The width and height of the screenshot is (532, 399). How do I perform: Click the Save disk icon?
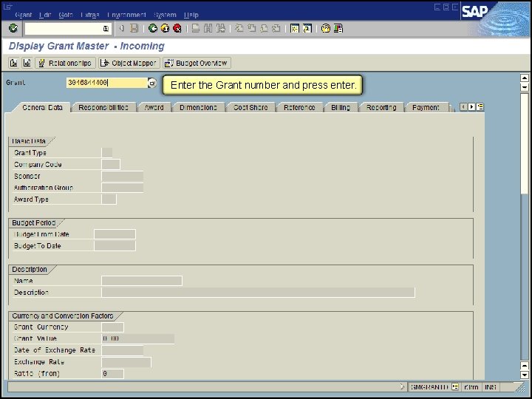click(x=134, y=29)
